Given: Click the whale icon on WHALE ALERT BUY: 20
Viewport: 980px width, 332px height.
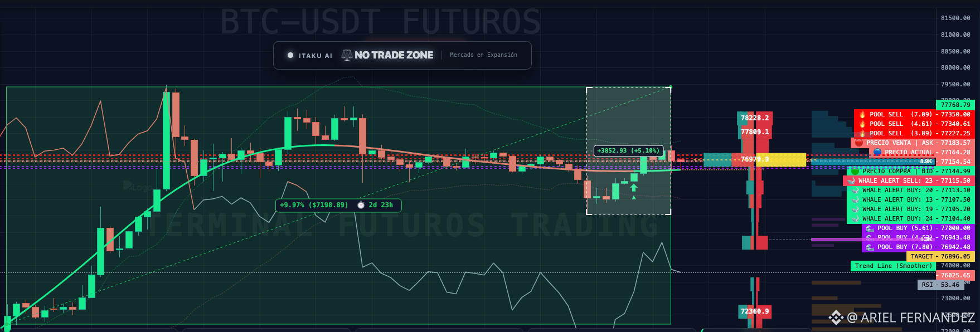Looking at the screenshot, I should [x=855, y=190].
